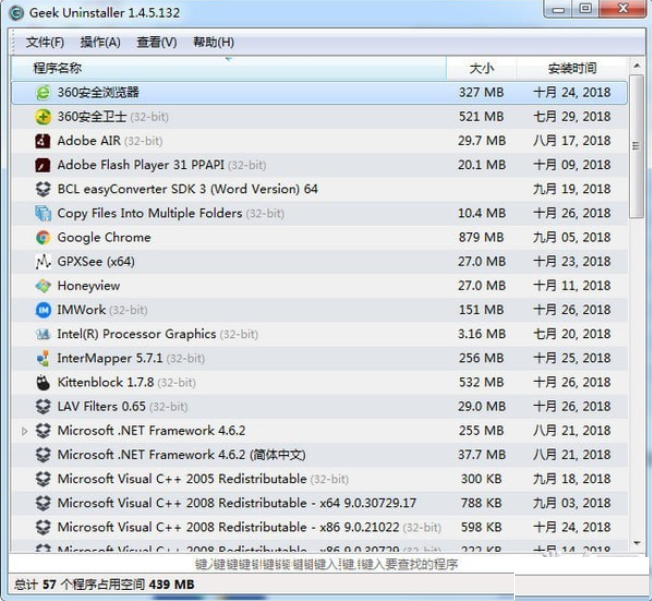The image size is (652, 601).
Task: Click the scrollbar down arrow
Action: point(637,543)
